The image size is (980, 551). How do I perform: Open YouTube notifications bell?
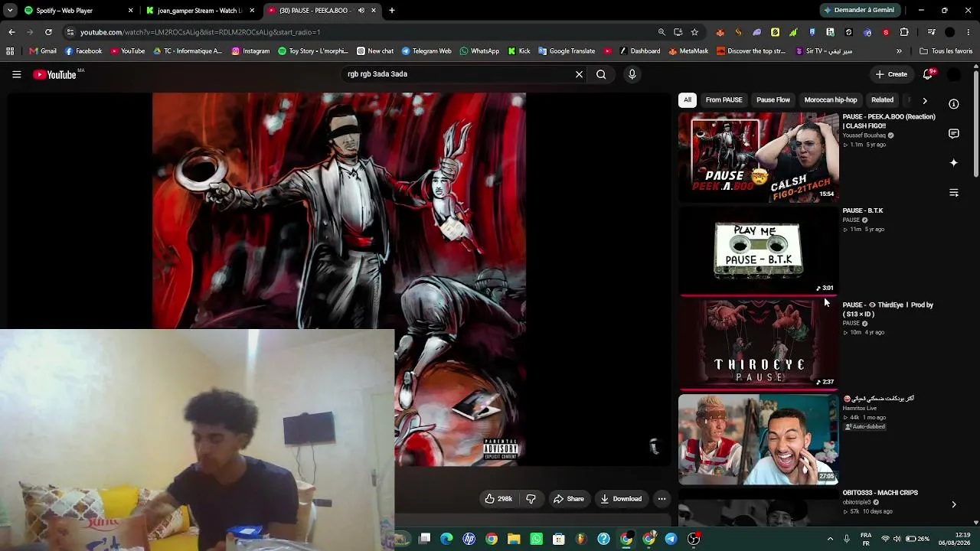pyautogui.click(x=928, y=74)
